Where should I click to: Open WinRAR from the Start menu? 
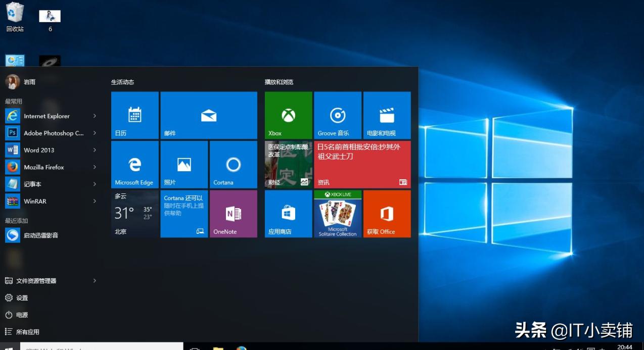click(x=39, y=201)
